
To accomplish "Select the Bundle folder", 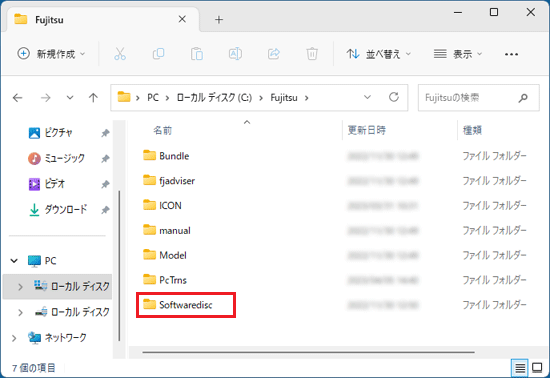I will pyautogui.click(x=166, y=156).
